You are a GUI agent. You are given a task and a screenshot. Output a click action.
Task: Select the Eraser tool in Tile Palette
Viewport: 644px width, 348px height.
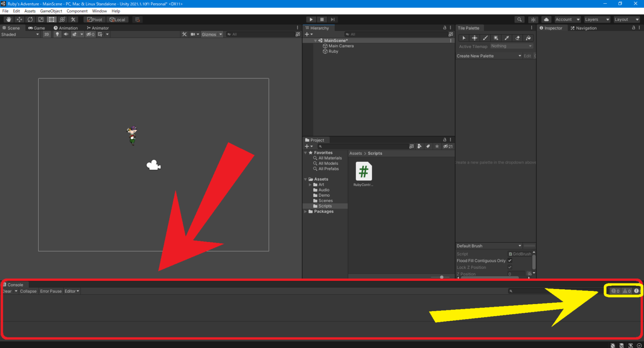click(517, 38)
